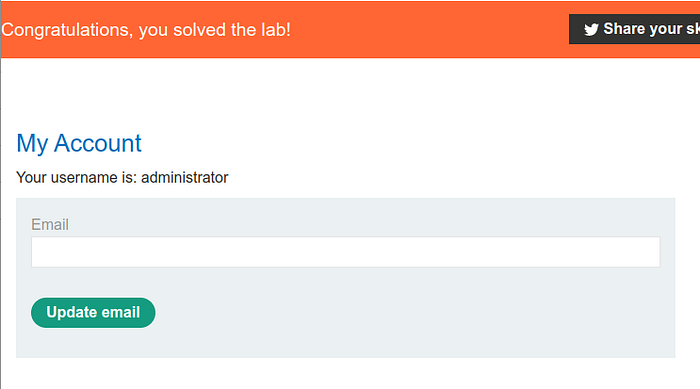The image size is (700, 389).
Task: Click the word administrator in username line
Action: tap(185, 177)
